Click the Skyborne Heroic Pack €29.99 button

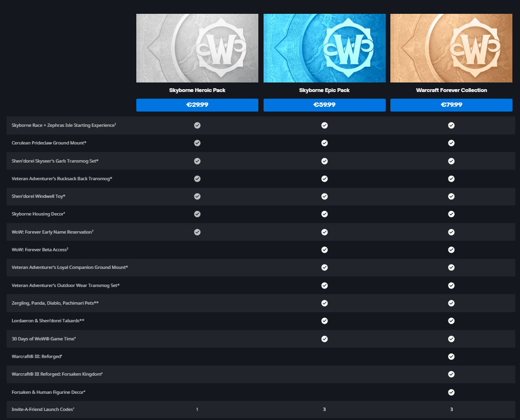tap(197, 105)
